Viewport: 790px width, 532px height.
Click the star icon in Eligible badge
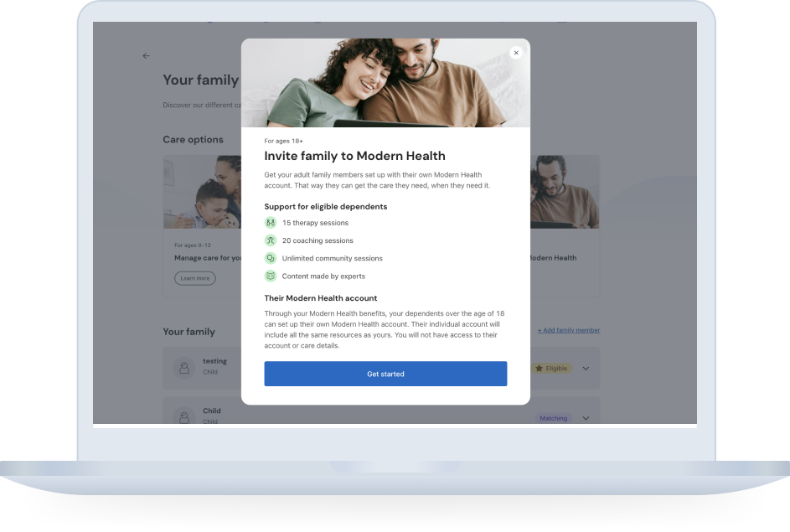pyautogui.click(x=540, y=369)
